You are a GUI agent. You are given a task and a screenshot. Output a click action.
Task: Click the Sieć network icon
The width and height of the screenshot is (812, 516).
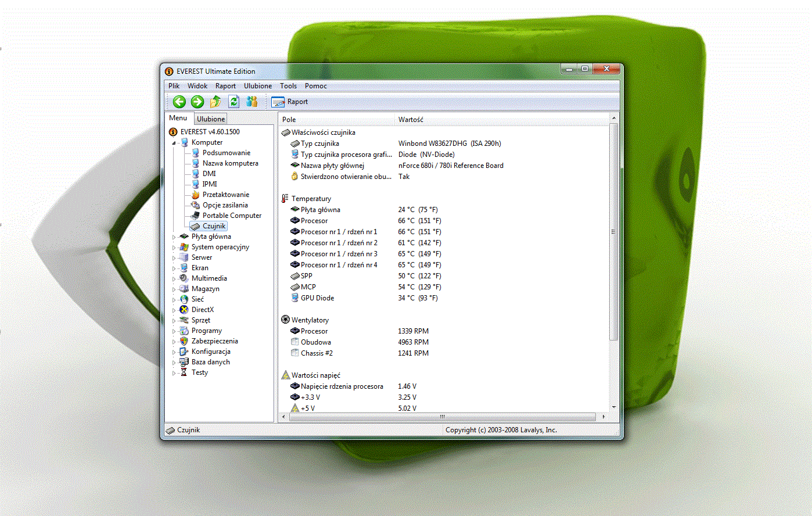tap(184, 299)
